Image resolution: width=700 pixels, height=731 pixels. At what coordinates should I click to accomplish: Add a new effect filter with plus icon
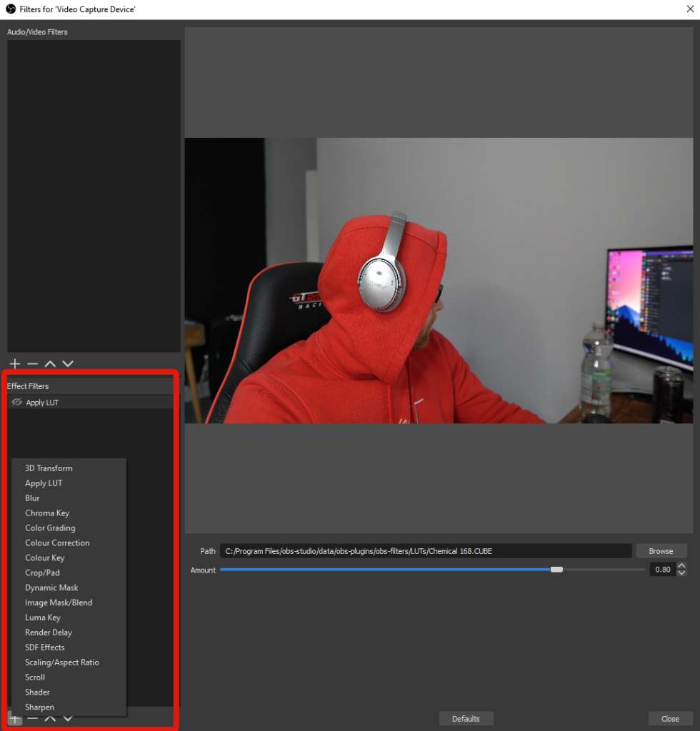pyautogui.click(x=14, y=718)
